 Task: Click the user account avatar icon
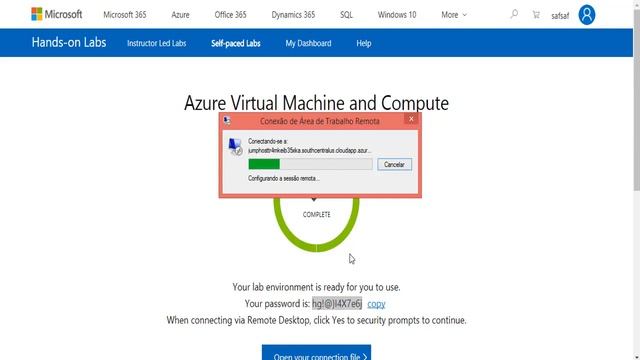[587, 15]
